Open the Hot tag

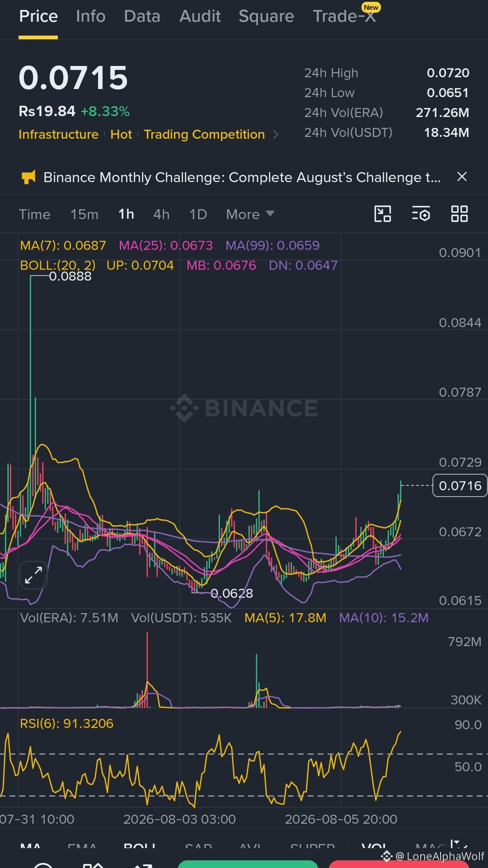[x=121, y=134]
